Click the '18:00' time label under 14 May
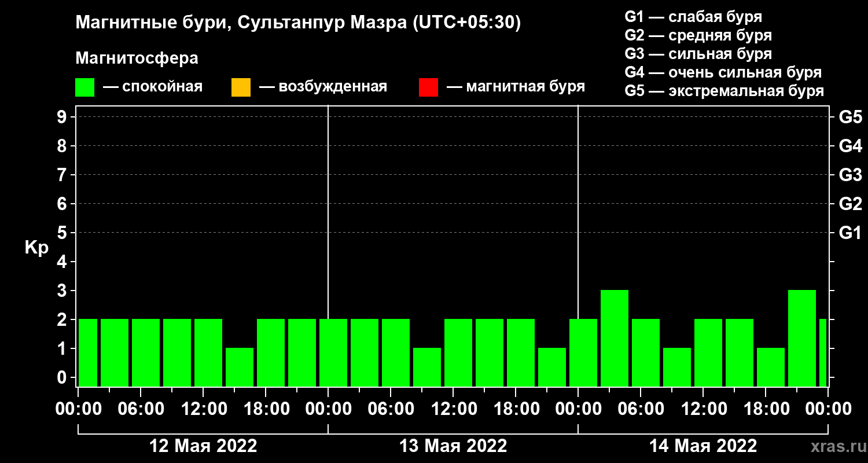Screen dimensions: 868x463 point(766,409)
